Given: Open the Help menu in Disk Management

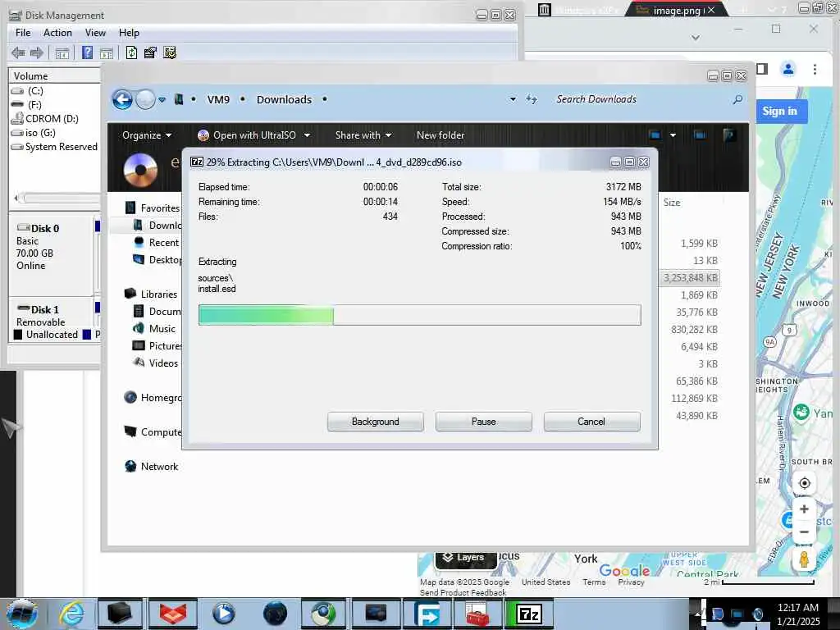Looking at the screenshot, I should [x=129, y=33].
